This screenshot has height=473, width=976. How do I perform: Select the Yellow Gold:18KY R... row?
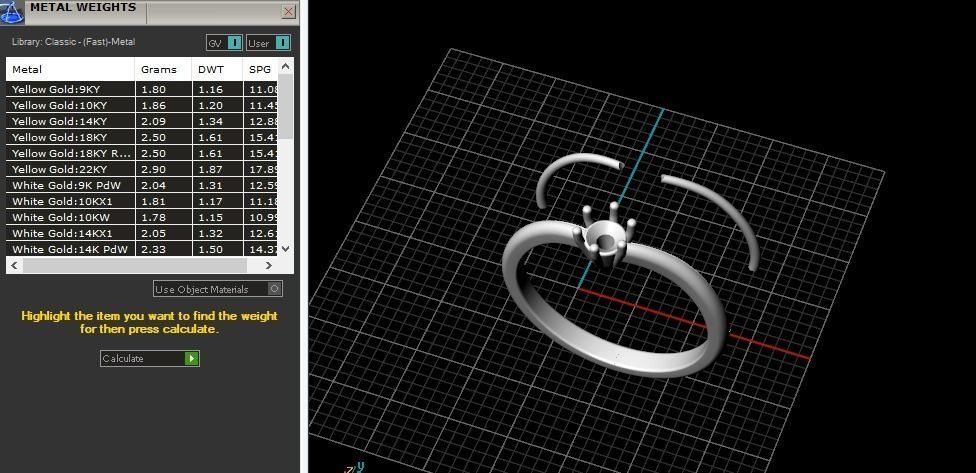tap(142, 153)
